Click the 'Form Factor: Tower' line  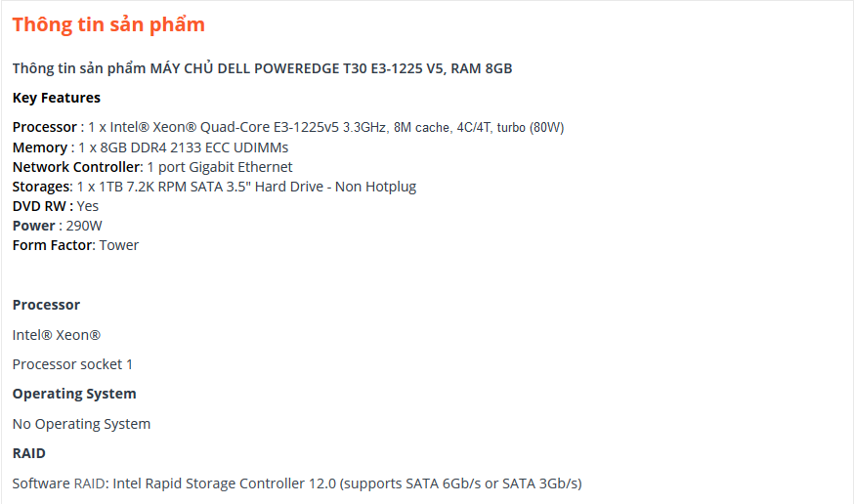tap(75, 245)
